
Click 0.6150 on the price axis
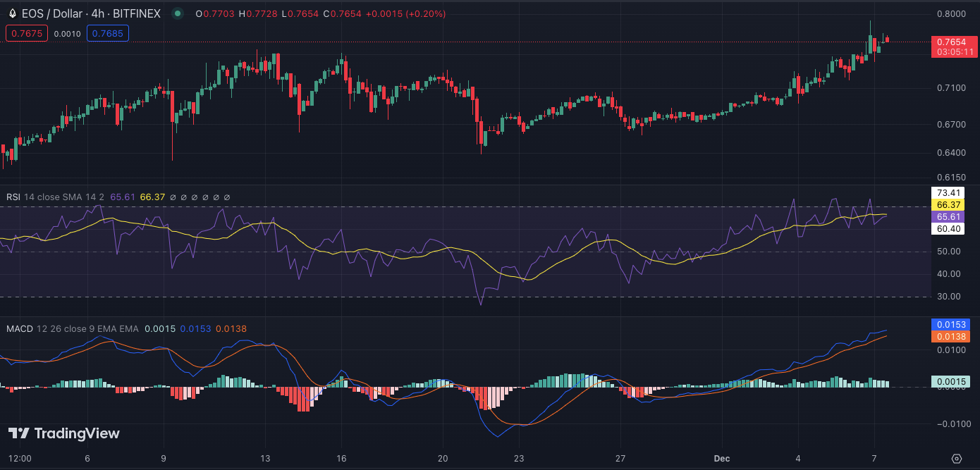point(951,177)
